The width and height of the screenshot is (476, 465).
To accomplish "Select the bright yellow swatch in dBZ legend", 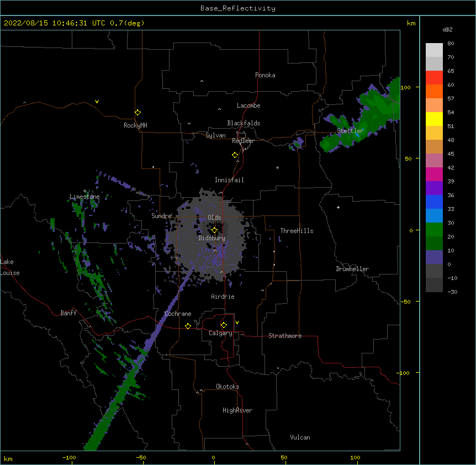I will [434, 119].
